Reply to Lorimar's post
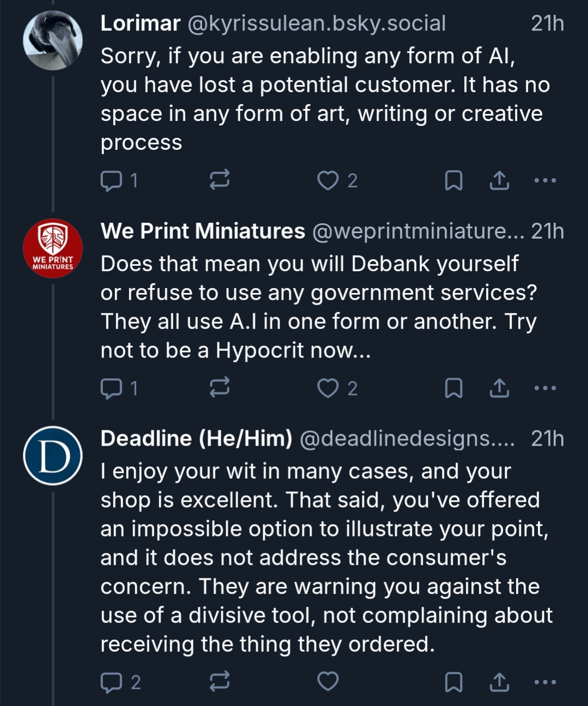588x706 pixels. [112, 180]
